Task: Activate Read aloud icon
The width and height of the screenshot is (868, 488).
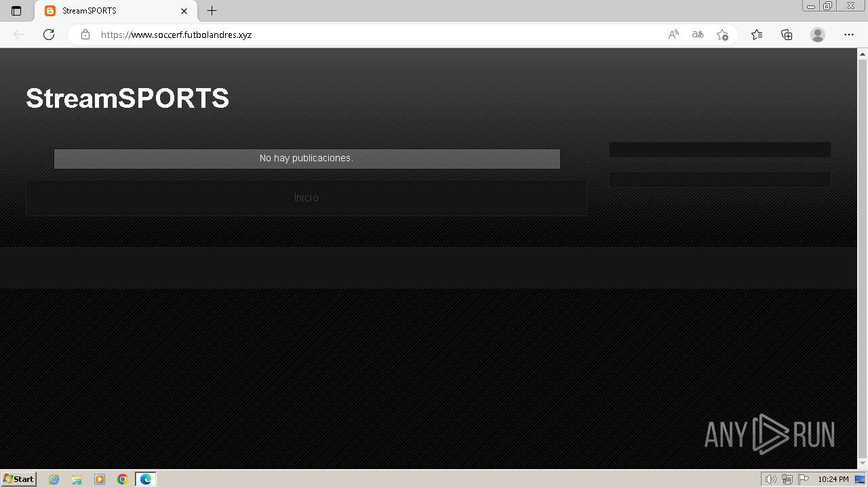Action: click(x=673, y=35)
